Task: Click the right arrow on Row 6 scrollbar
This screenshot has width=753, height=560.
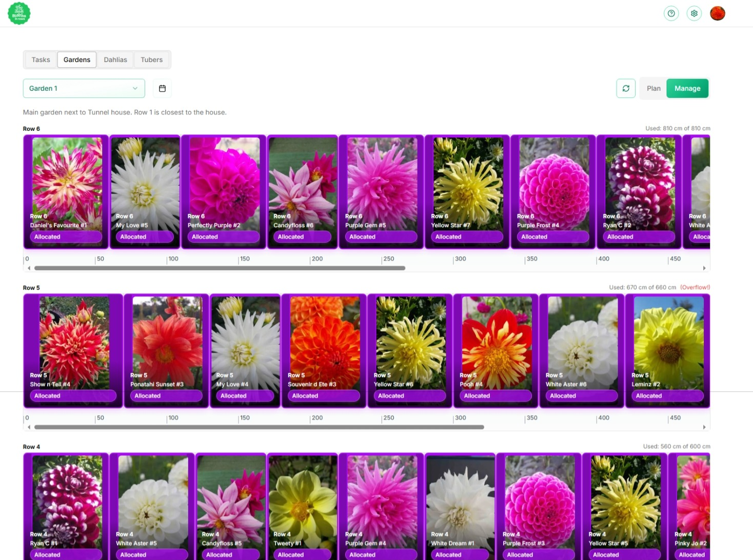Action: click(x=705, y=268)
